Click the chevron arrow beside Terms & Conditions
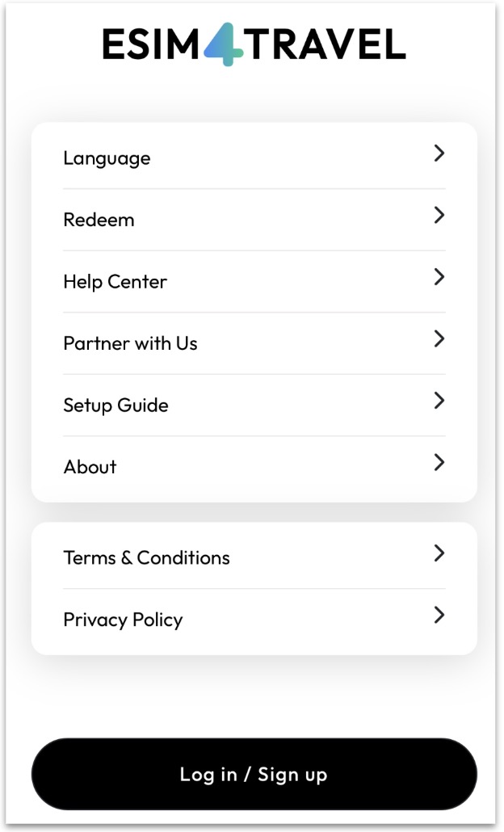The height and width of the screenshot is (832, 504). click(x=439, y=553)
